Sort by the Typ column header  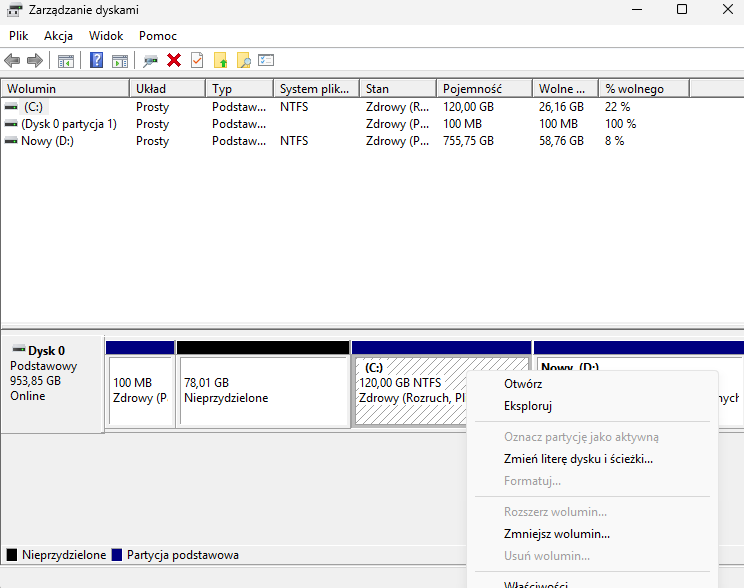pos(240,89)
